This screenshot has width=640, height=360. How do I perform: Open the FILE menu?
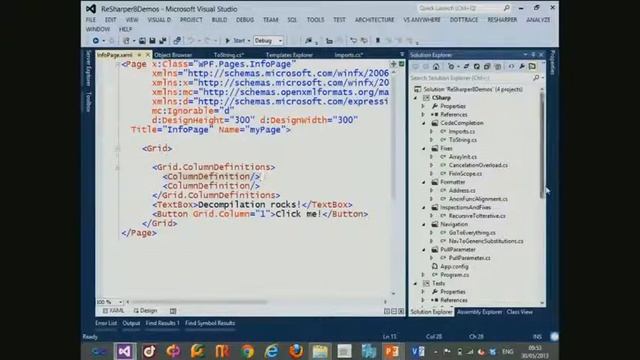91,20
